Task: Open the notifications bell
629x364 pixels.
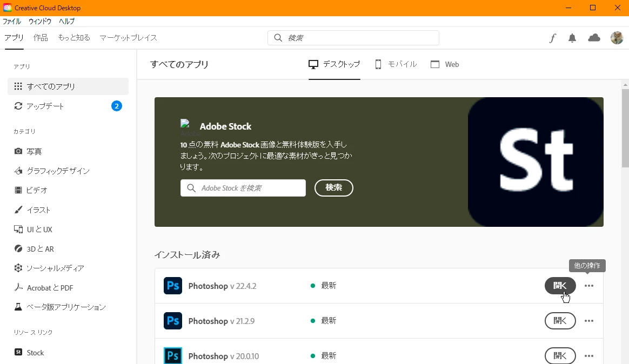Action: pyautogui.click(x=572, y=38)
